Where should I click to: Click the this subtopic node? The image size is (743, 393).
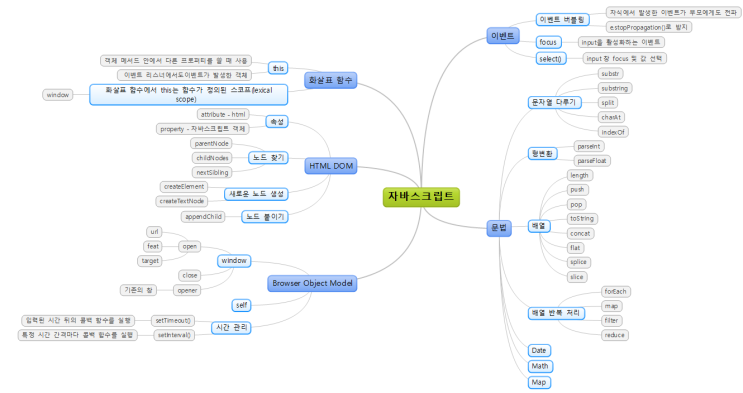pos(278,68)
